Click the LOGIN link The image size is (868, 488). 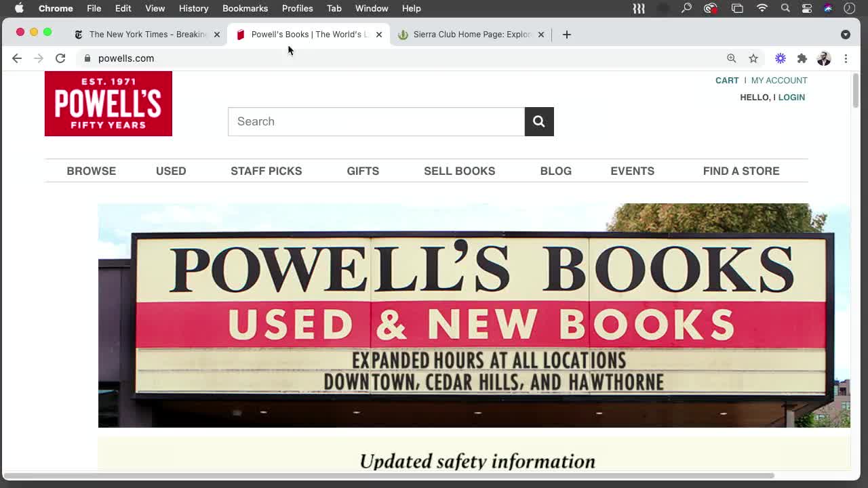(791, 98)
